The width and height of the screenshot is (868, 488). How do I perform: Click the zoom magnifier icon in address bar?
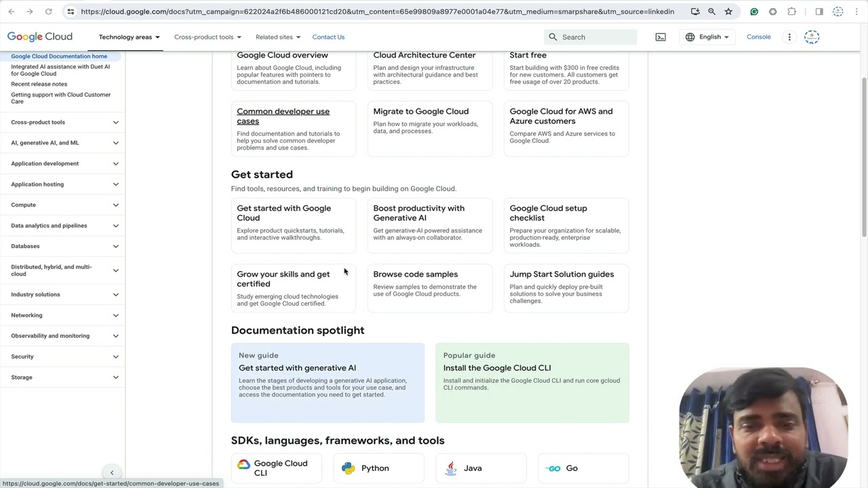pos(711,12)
